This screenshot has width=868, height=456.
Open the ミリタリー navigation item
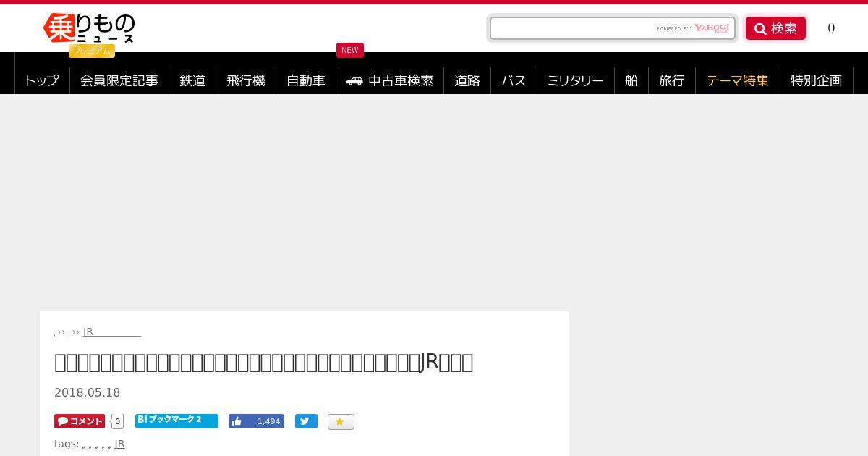pyautogui.click(x=576, y=80)
